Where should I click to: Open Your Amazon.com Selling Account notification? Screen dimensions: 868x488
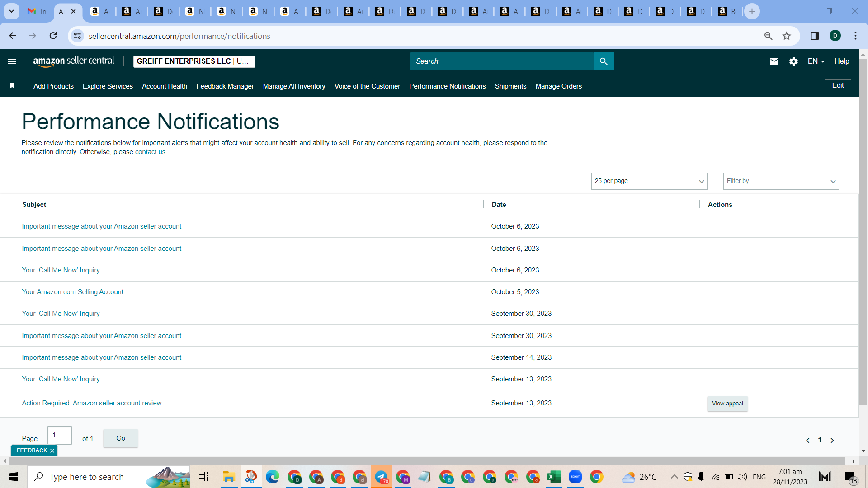click(72, 292)
